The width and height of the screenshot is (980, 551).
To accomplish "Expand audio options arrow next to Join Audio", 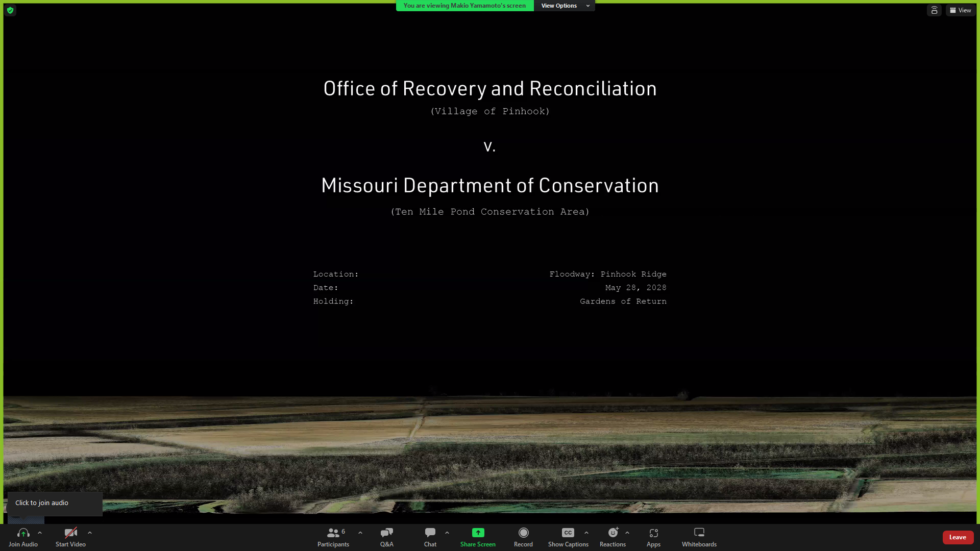I will 40,533.
